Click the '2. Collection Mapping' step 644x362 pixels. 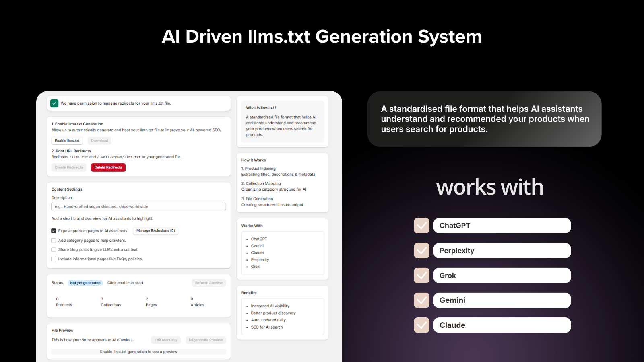[x=261, y=184]
